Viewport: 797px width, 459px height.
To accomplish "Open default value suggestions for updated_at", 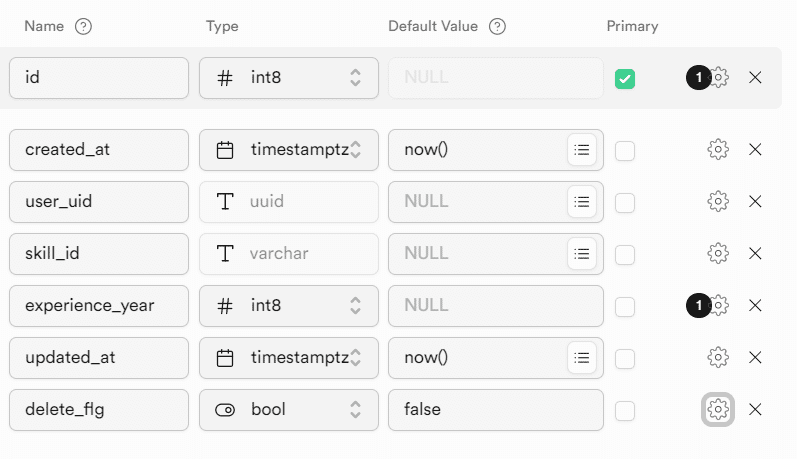I will point(582,357).
